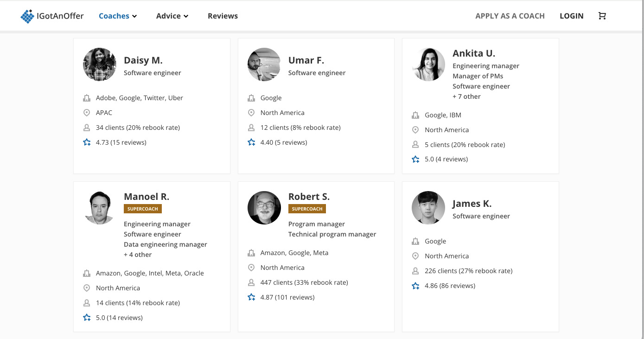Click location pin icon beside APAC
Image resolution: width=644 pixels, height=339 pixels.
(87, 113)
